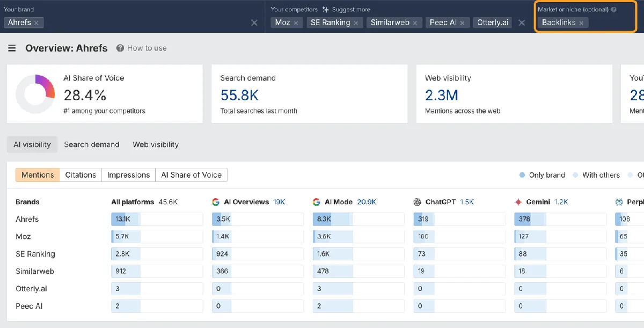Select the AI Share of Voice metric button
Viewport: 644px width, 328px height.
click(192, 175)
